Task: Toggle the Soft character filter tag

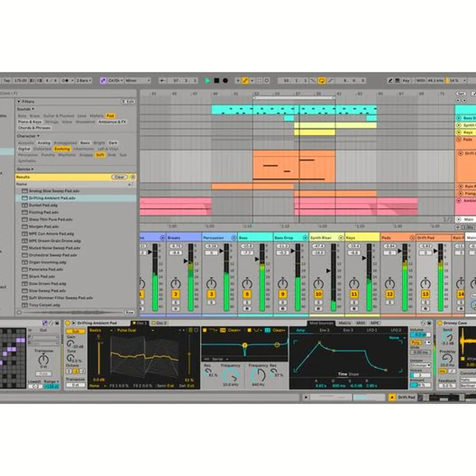Action: tap(100, 155)
